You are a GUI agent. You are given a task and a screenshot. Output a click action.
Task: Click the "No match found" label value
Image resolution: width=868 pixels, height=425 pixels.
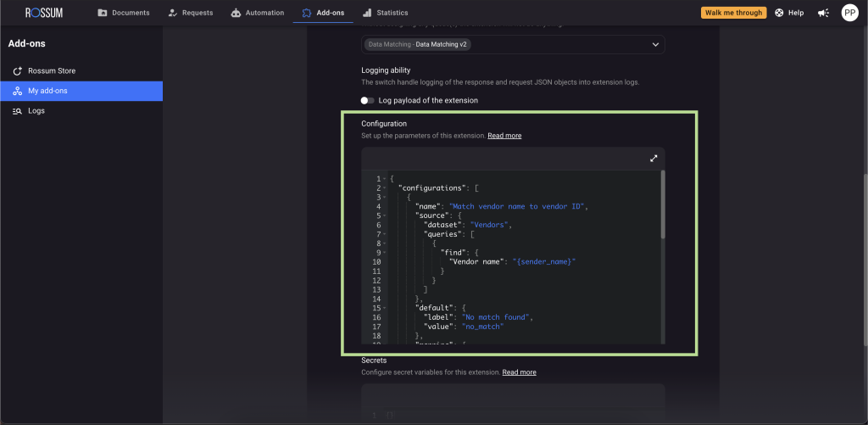(x=497, y=317)
